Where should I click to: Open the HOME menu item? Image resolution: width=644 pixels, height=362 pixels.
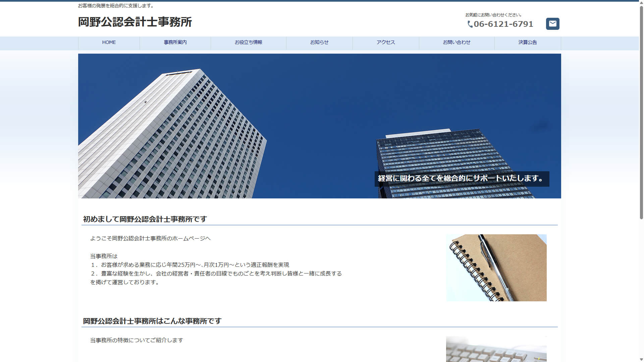109,42
